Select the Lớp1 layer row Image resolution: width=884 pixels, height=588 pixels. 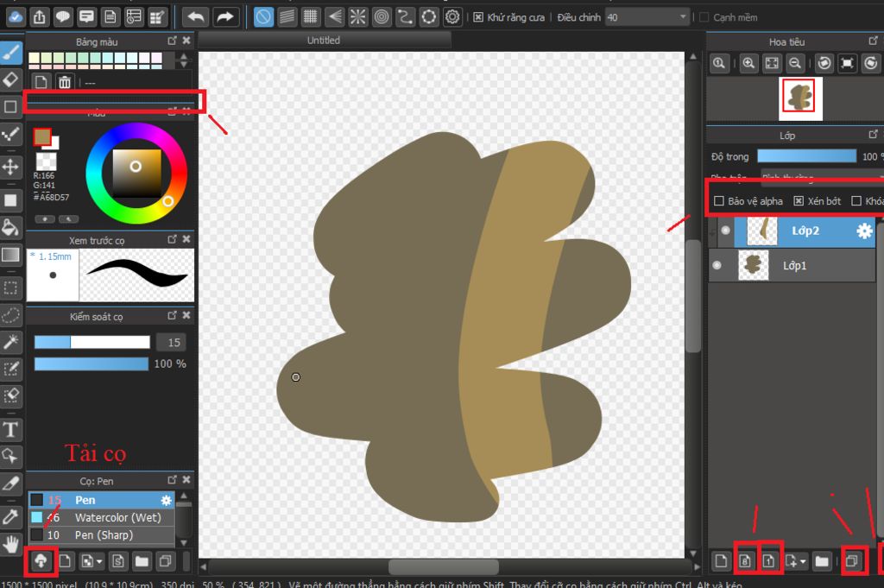792,266
